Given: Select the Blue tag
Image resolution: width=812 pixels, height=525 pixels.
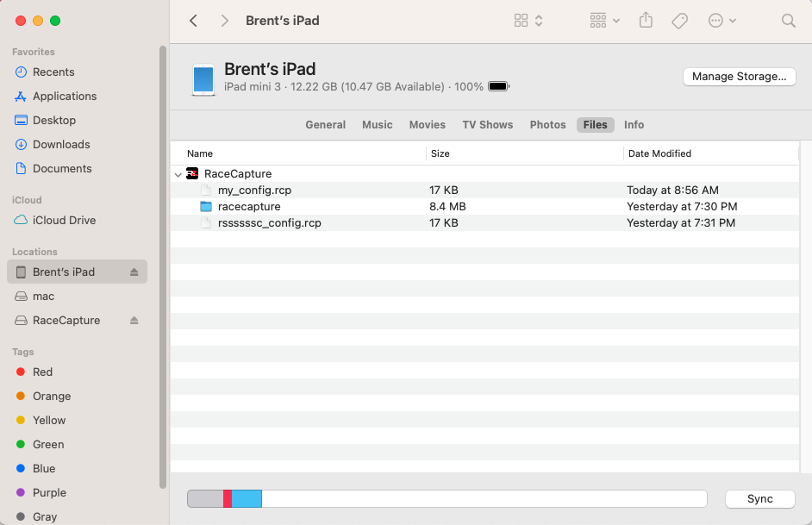Looking at the screenshot, I should coord(78,469).
